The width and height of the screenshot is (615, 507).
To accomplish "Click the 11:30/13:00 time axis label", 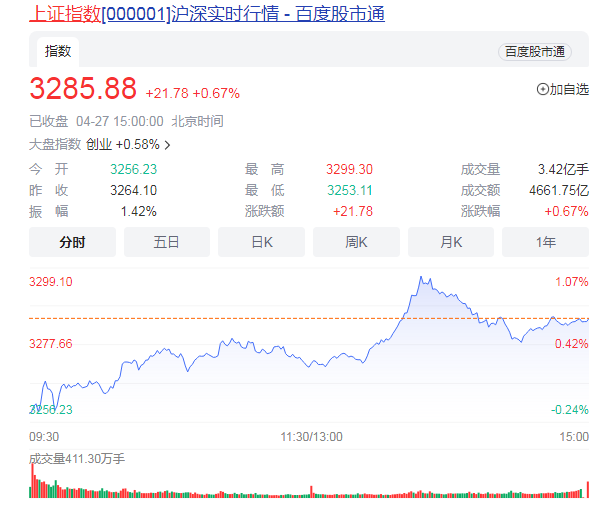I will point(311,437).
